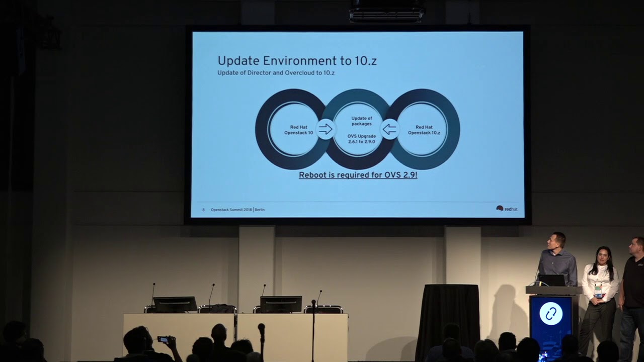The width and height of the screenshot is (644, 362).
Task: Click 'Reboot is required for OVS 2.9!'
Action: click(358, 175)
